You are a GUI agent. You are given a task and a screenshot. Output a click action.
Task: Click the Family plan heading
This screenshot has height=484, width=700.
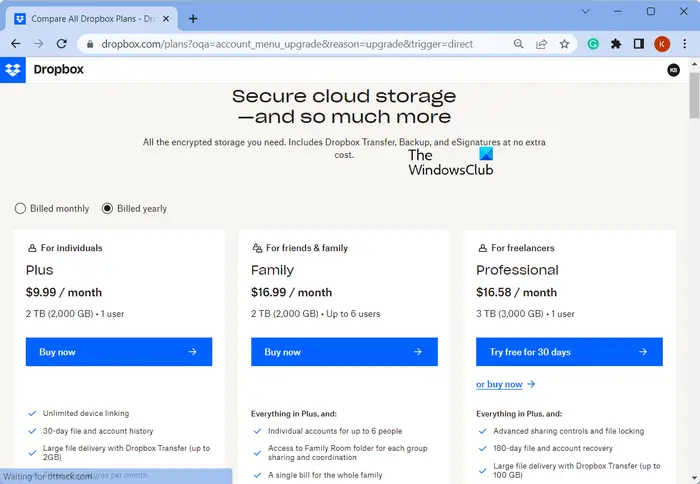[x=272, y=270]
